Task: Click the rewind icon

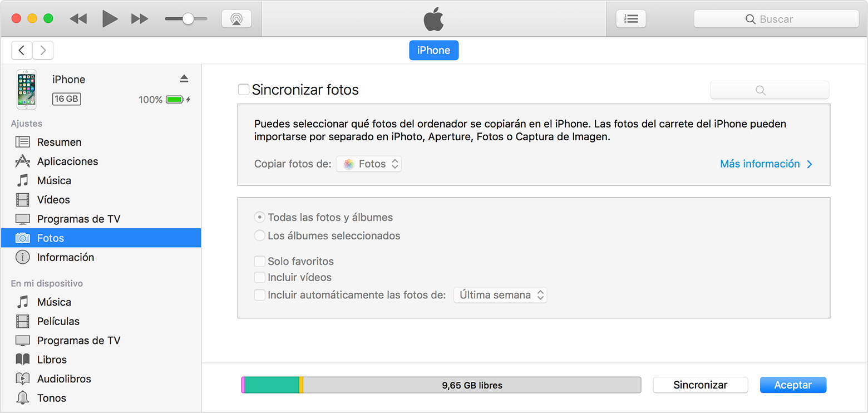Action: tap(78, 19)
